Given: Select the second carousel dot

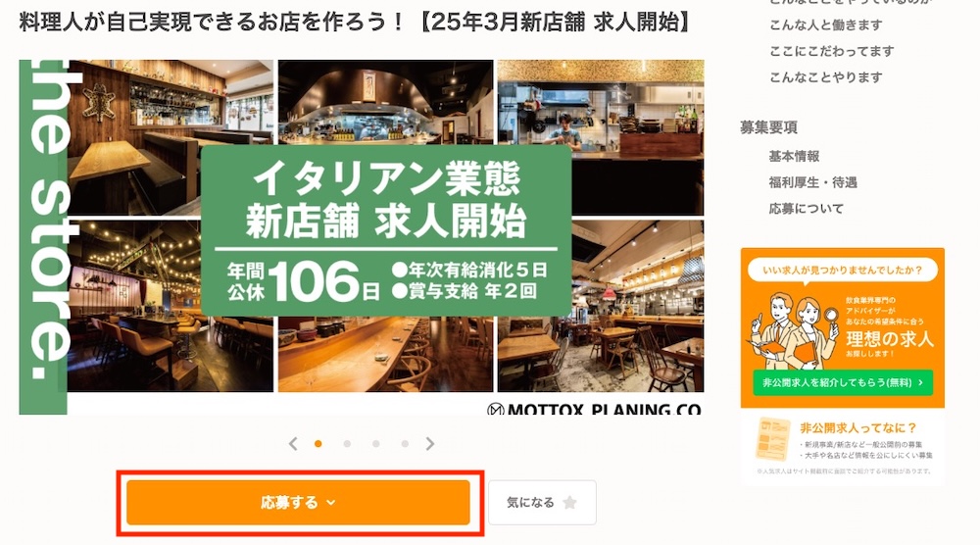Looking at the screenshot, I should click(347, 444).
